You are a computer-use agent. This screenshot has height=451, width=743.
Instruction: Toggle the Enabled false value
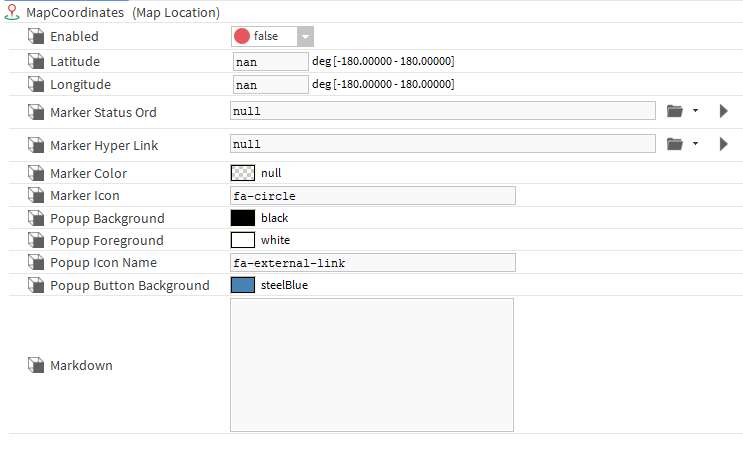(x=264, y=36)
